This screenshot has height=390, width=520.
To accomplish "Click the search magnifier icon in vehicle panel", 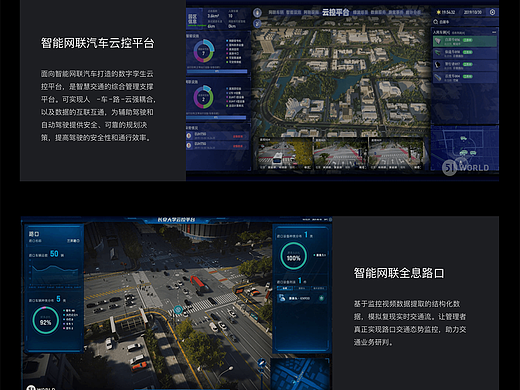I will tap(435, 22).
